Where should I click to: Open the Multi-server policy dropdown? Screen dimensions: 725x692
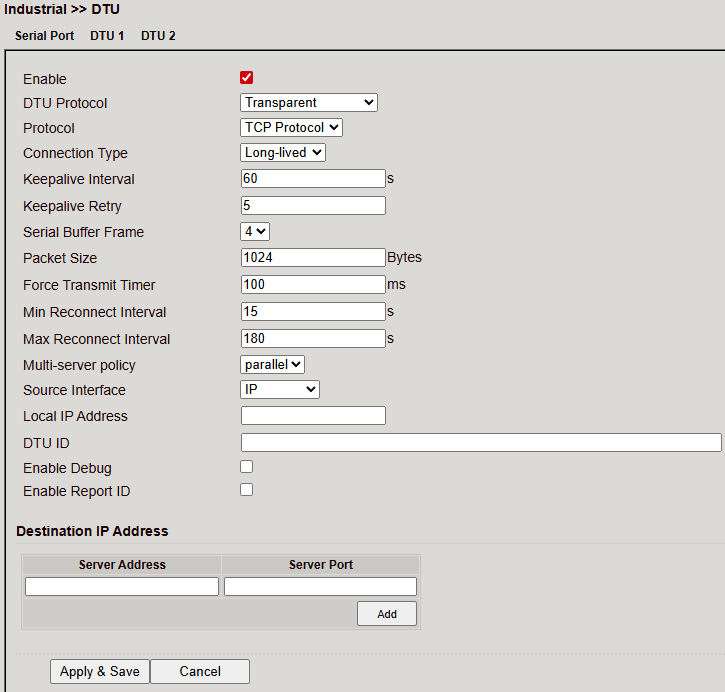click(273, 364)
